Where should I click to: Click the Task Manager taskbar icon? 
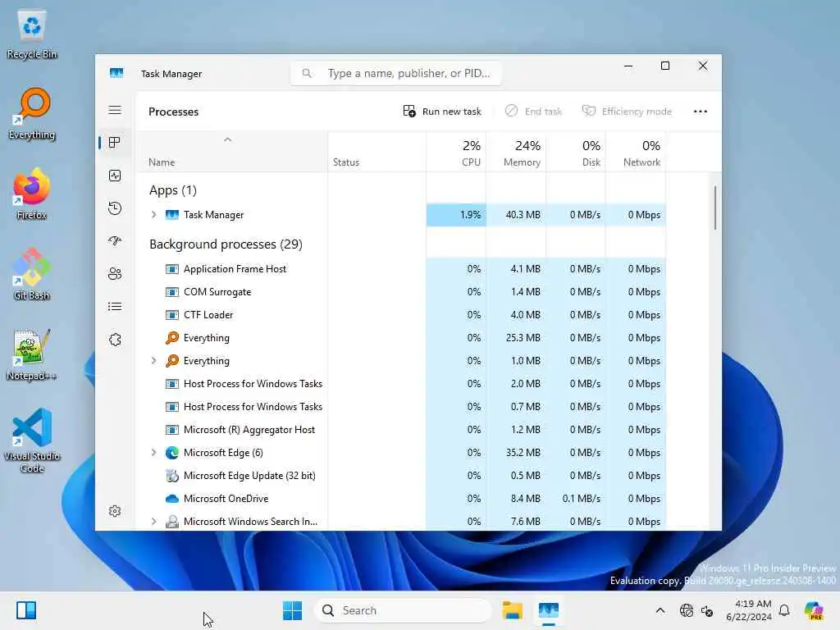click(549, 610)
